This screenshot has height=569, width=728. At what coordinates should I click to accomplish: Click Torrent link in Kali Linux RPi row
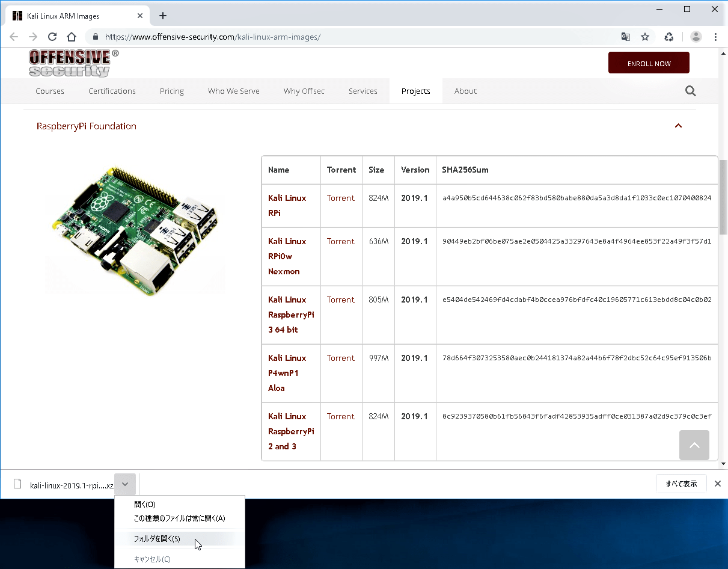[341, 198]
